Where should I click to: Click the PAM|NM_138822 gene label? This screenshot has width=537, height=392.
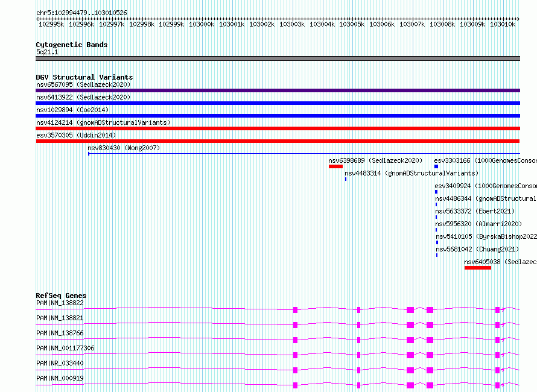click(x=60, y=303)
